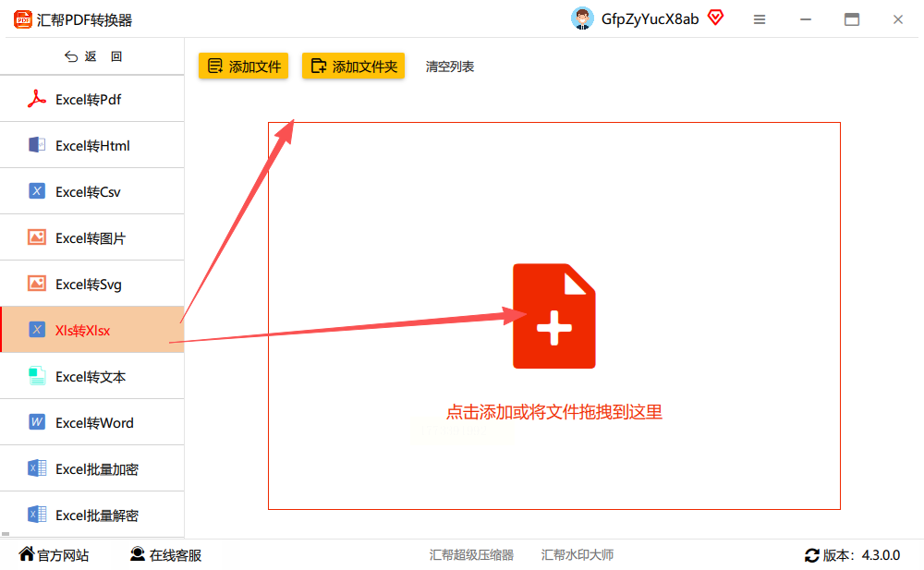The width and height of the screenshot is (924, 570).
Task: Open the hamburger menu icon
Action: click(x=759, y=19)
